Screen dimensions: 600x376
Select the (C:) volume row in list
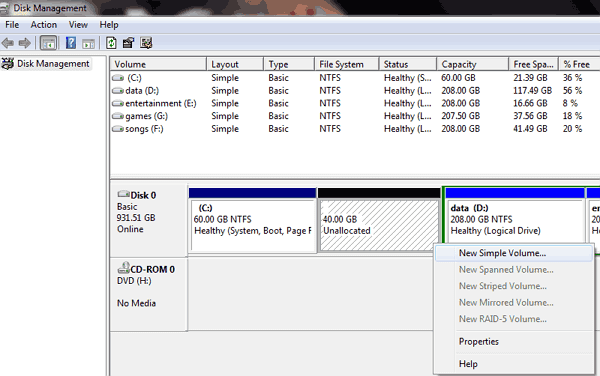click(355, 78)
